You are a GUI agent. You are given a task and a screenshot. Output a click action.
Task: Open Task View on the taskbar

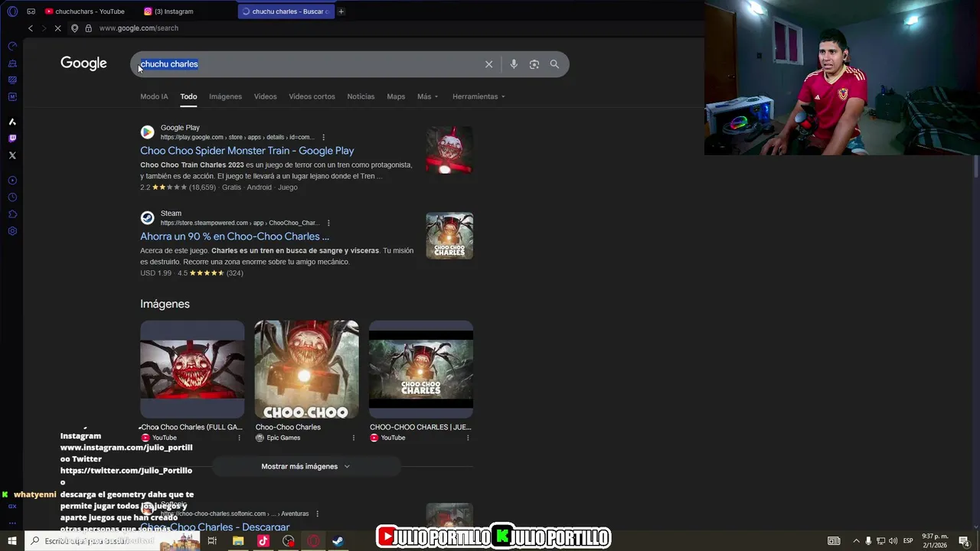pos(212,541)
